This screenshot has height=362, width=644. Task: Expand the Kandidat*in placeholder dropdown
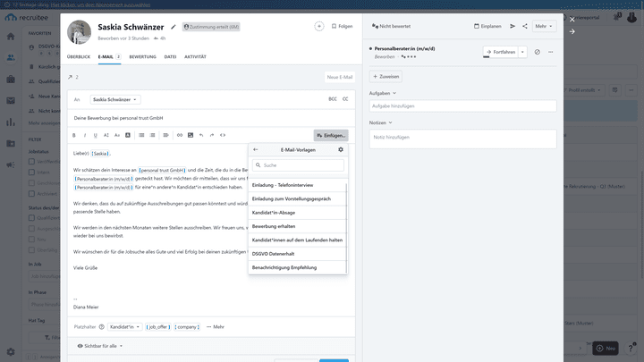click(x=125, y=327)
